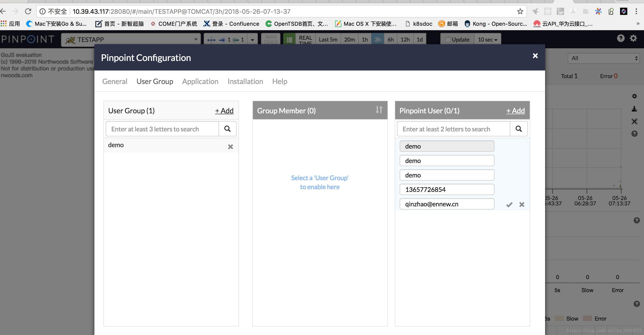The width and height of the screenshot is (644, 335).
Task: Open the Installation tab
Action: pyautogui.click(x=245, y=81)
